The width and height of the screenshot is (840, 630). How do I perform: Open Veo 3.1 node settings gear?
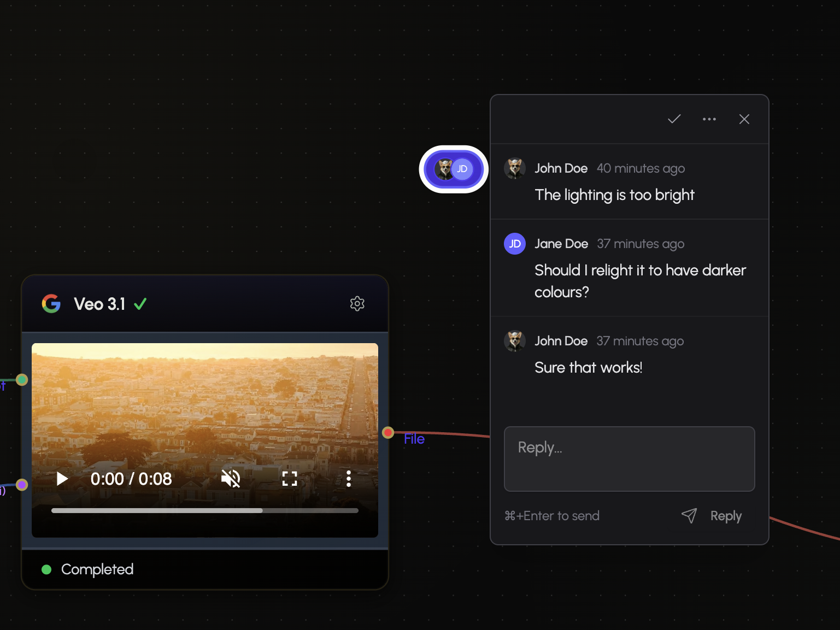(x=357, y=304)
